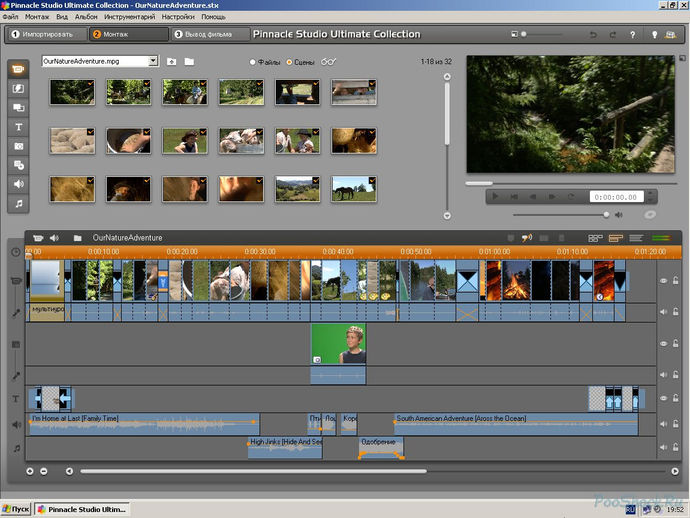Viewport: 690px width, 518px height.
Task: Open the still photos album tab
Action: [x=18, y=146]
